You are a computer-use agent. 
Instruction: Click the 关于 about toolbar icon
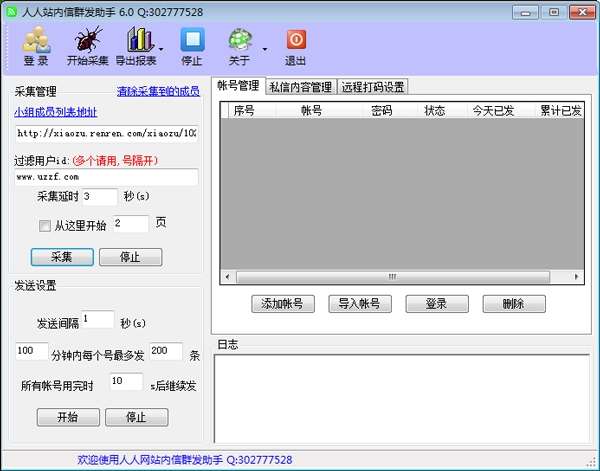click(x=240, y=40)
